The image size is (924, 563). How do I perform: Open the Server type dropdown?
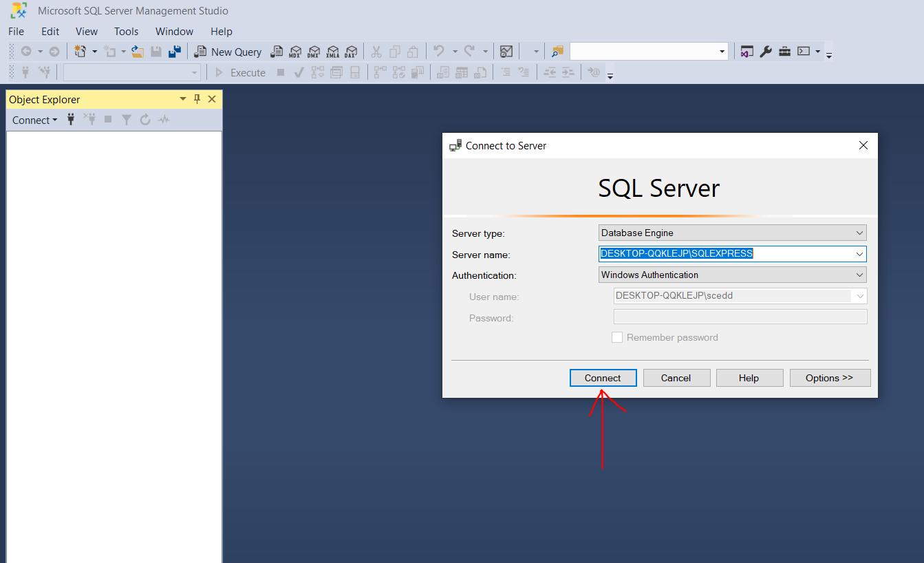tap(859, 233)
